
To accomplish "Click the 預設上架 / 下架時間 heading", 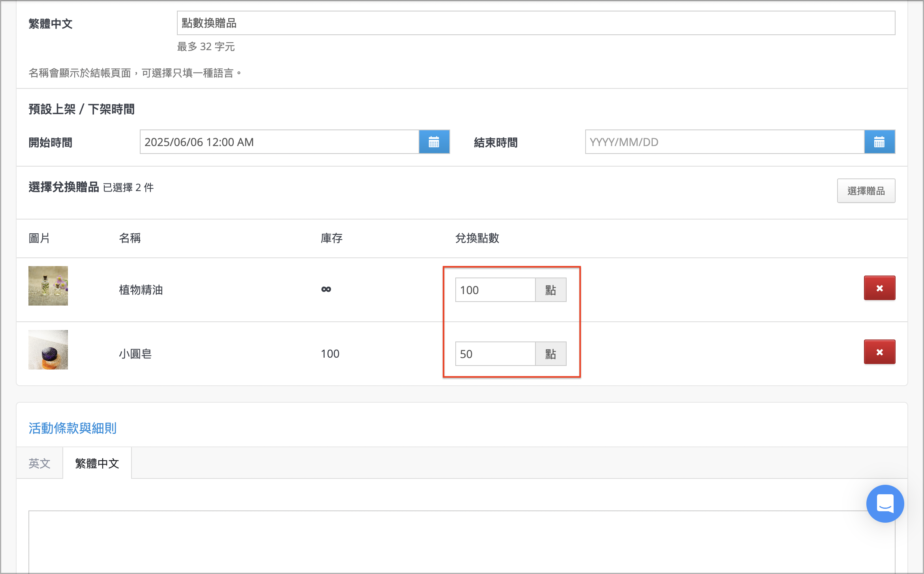I will (x=81, y=109).
